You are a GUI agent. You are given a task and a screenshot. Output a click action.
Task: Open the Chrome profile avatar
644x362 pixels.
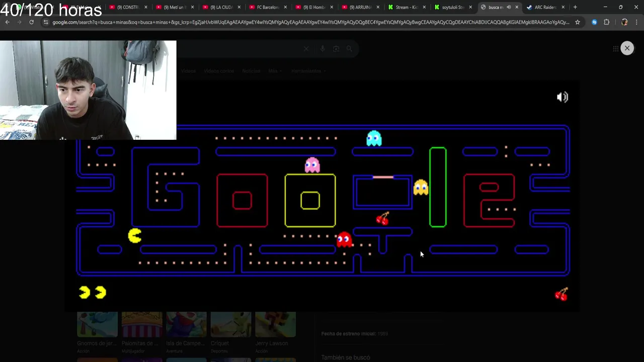coord(624,22)
